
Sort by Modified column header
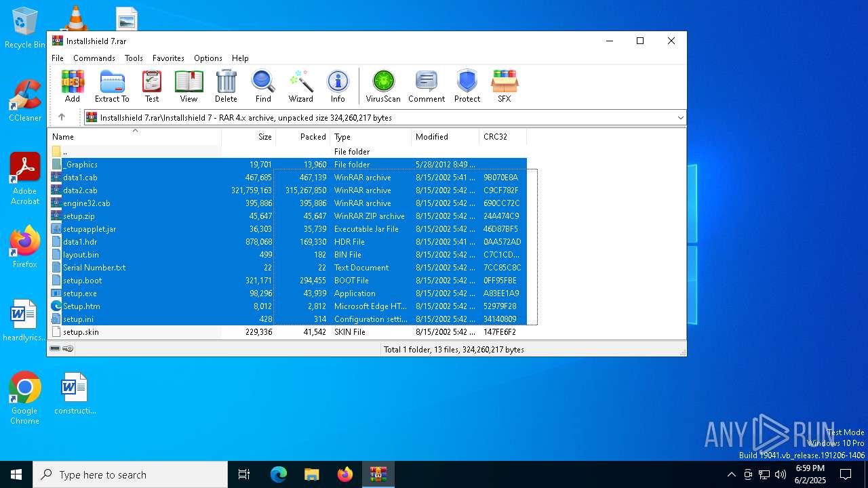click(x=446, y=136)
